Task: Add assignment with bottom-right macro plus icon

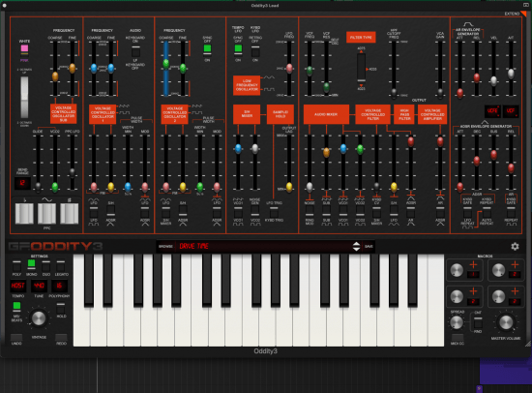Action: [515, 291]
